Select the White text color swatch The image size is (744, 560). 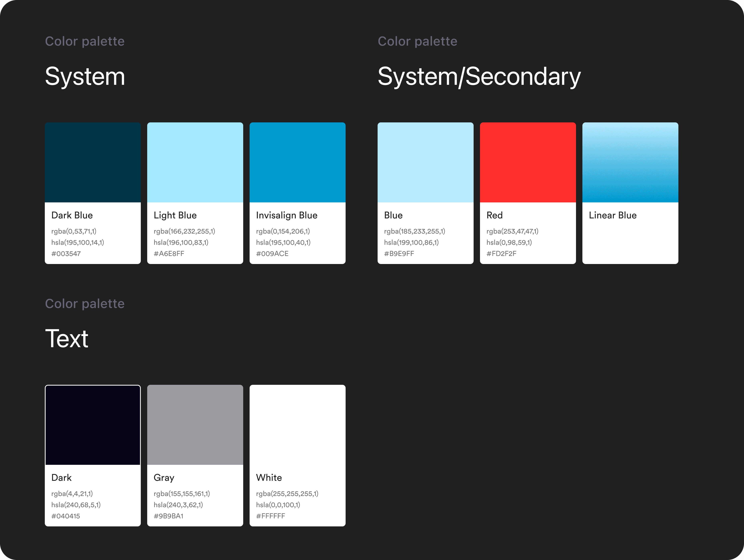[297, 425]
